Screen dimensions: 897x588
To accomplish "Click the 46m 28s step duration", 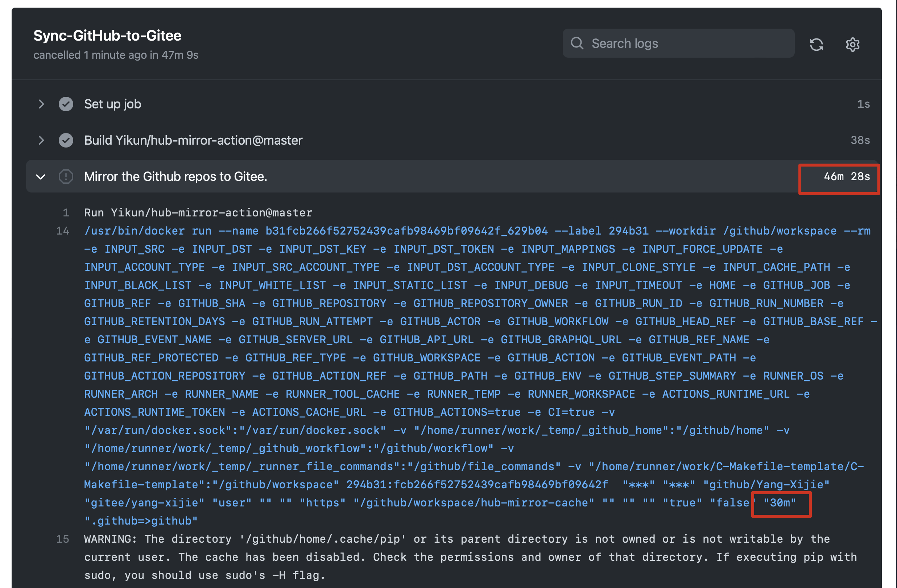I will tap(847, 177).
